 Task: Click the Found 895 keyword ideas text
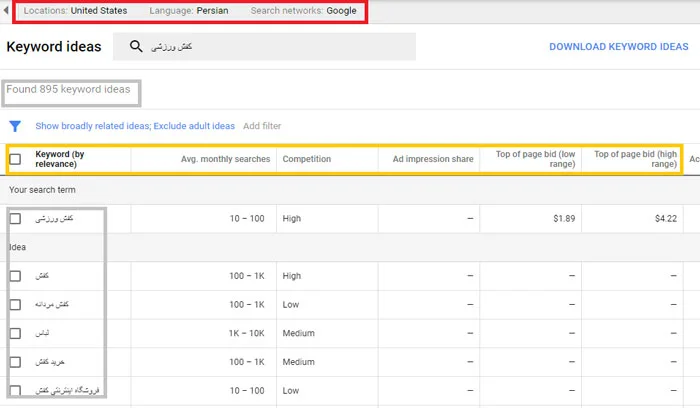[68, 89]
